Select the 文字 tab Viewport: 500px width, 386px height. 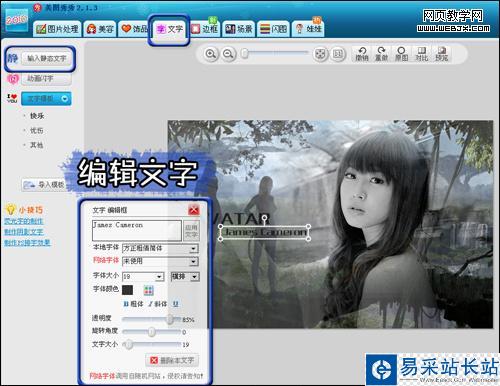coord(169,29)
